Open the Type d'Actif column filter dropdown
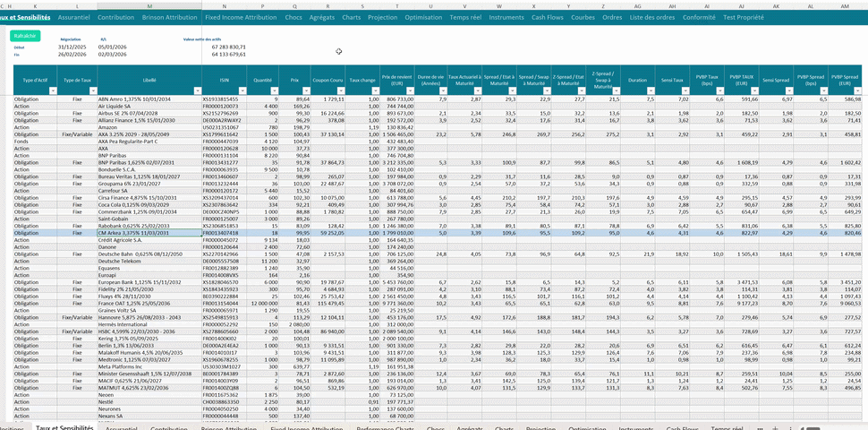Image resolution: width=868 pixels, height=430 pixels. (53, 90)
